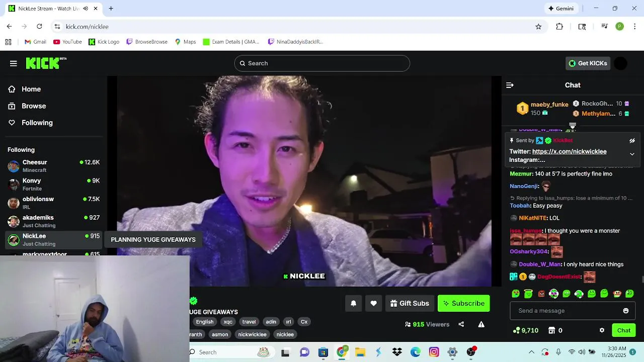Show hidden system tray icons
644x362 pixels.
click(x=531, y=352)
